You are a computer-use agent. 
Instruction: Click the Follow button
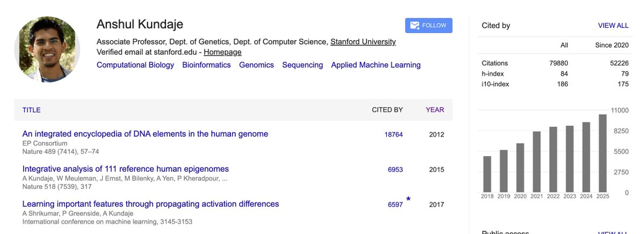coord(429,26)
